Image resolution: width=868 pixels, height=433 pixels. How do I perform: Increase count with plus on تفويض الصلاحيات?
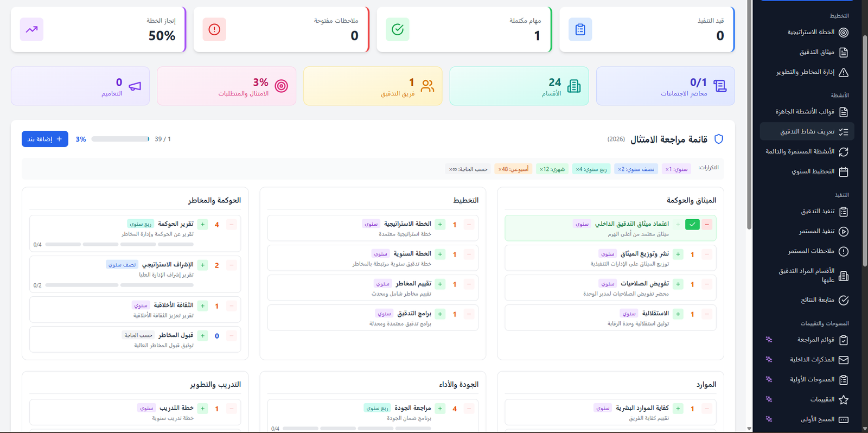click(678, 284)
